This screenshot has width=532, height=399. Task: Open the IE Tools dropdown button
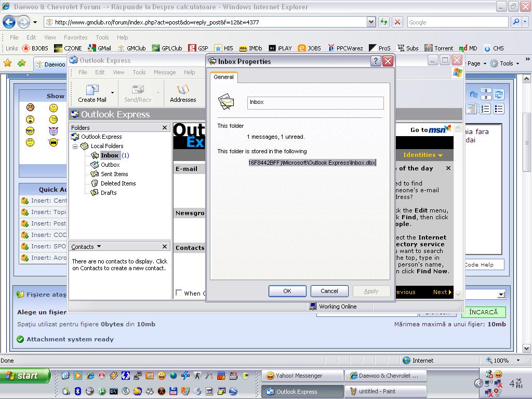tap(505, 63)
